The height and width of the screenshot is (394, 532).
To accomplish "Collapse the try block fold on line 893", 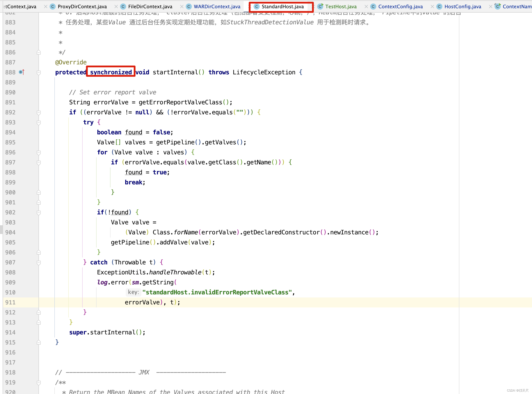I will coord(39,123).
